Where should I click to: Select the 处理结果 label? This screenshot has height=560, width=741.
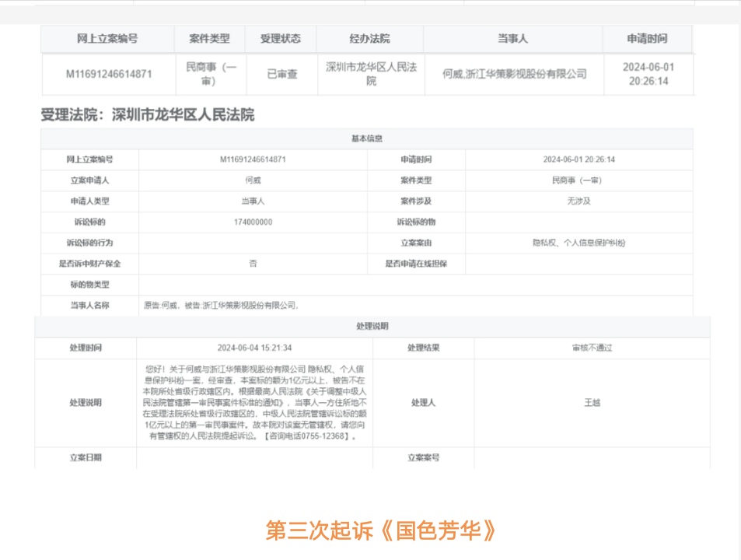click(424, 348)
